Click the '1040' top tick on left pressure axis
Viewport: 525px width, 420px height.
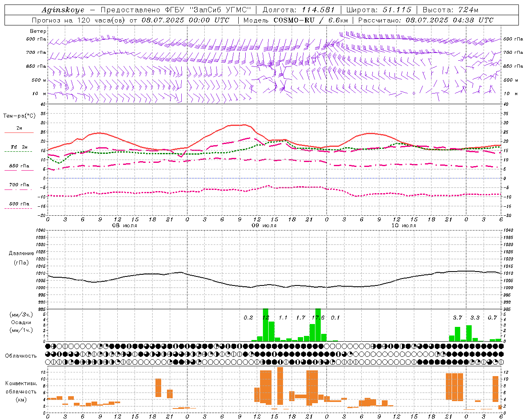[x=41, y=231]
